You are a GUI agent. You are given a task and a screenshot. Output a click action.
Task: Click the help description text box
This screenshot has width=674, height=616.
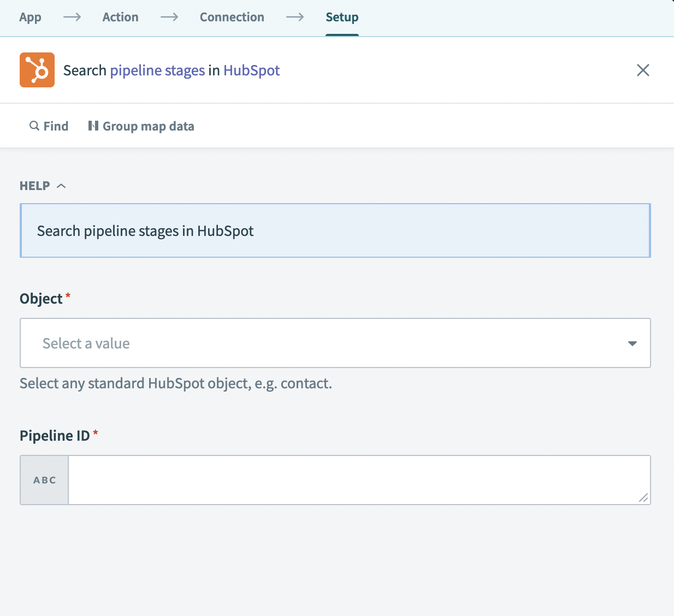tap(335, 230)
